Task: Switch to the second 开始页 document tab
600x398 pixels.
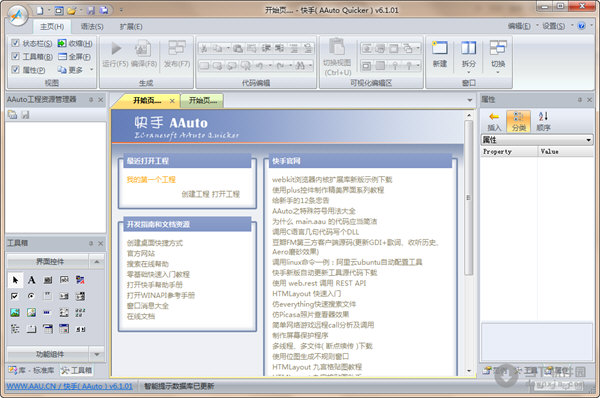Action: pos(202,100)
